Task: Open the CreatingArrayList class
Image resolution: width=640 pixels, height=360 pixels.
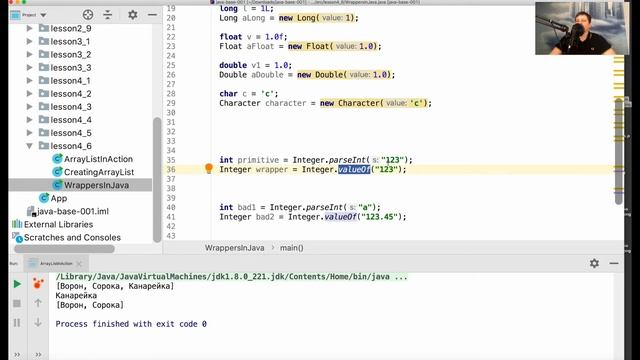Action: (99, 172)
